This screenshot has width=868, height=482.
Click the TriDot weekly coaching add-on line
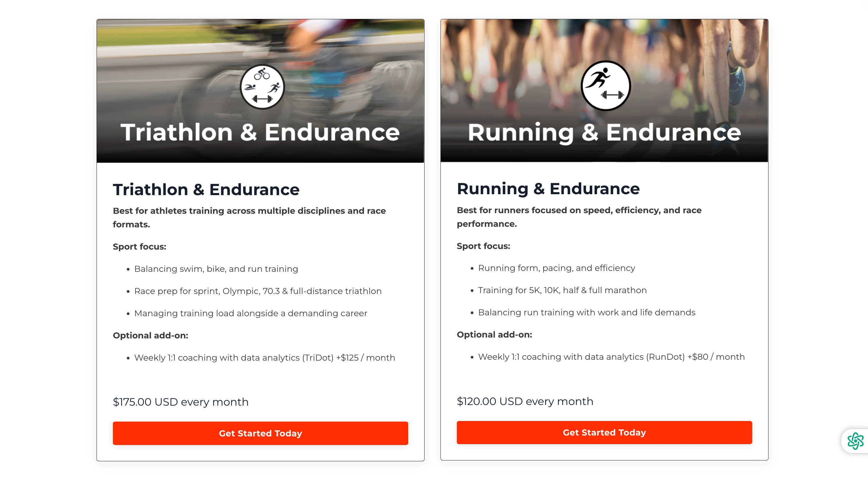tap(264, 357)
